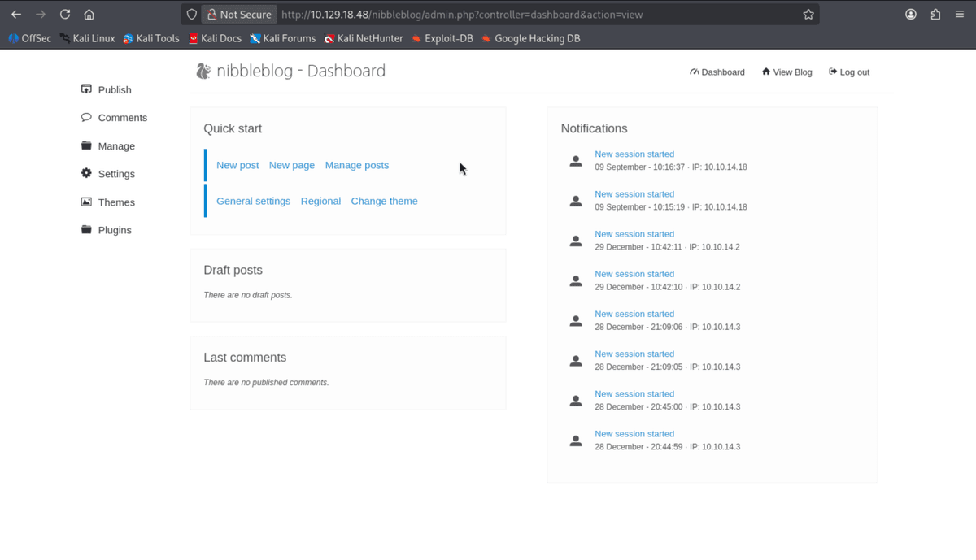Open the Firefox account icon
The height and width of the screenshot is (560, 976).
(911, 15)
